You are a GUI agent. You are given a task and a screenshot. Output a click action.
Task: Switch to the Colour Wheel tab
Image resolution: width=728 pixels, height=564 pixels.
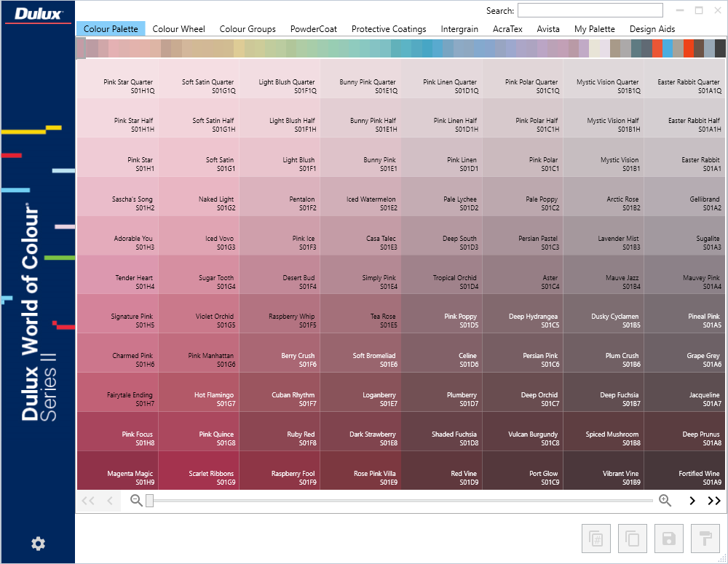tap(178, 29)
